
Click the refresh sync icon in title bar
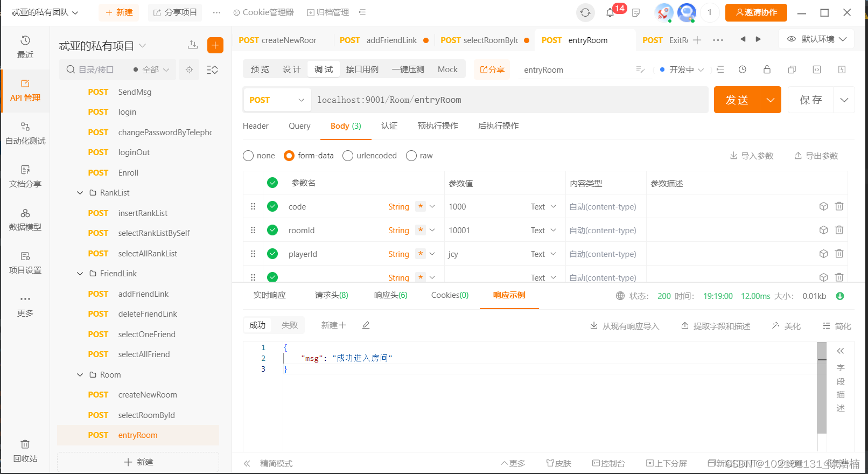pyautogui.click(x=585, y=12)
